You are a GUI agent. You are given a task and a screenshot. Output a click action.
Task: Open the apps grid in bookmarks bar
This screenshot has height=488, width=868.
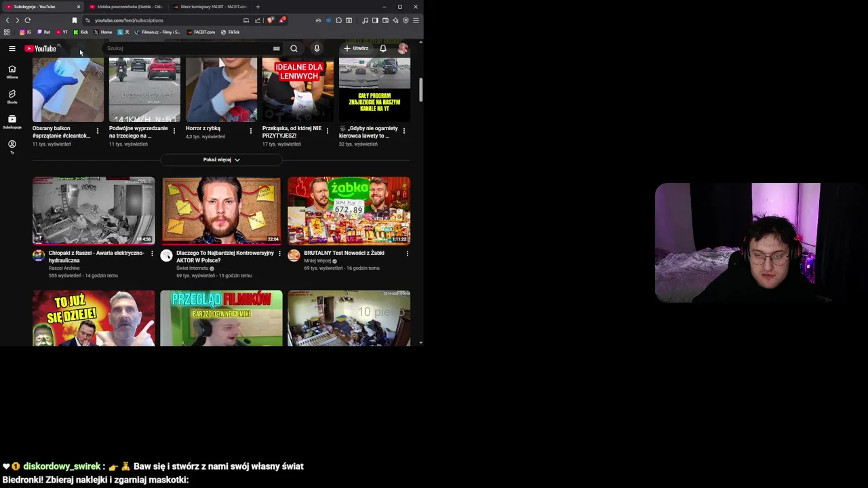point(7,32)
